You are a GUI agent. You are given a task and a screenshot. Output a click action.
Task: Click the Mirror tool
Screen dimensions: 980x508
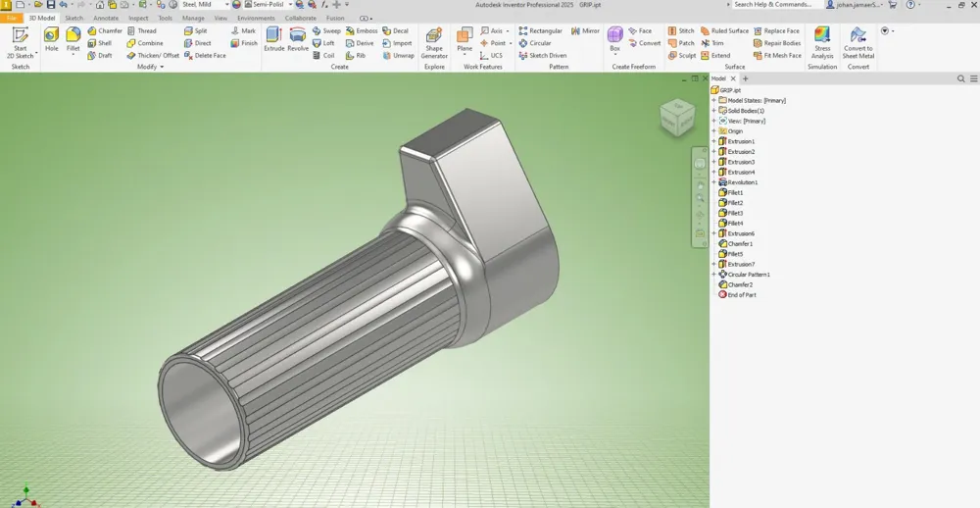click(585, 30)
